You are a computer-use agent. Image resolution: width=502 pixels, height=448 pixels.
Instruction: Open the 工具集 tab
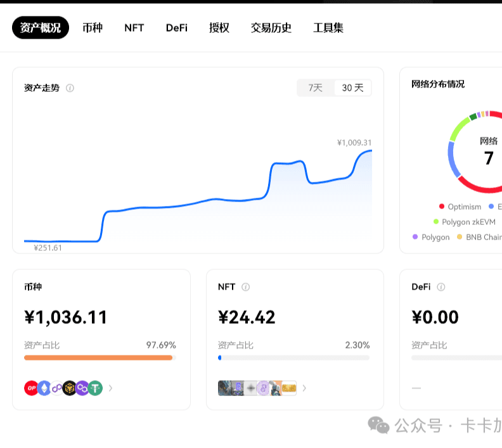(x=328, y=28)
